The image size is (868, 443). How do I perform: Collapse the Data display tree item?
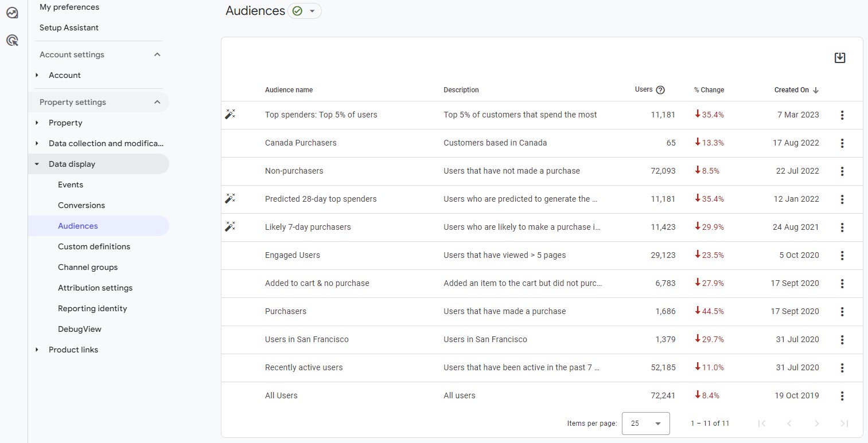click(x=37, y=164)
